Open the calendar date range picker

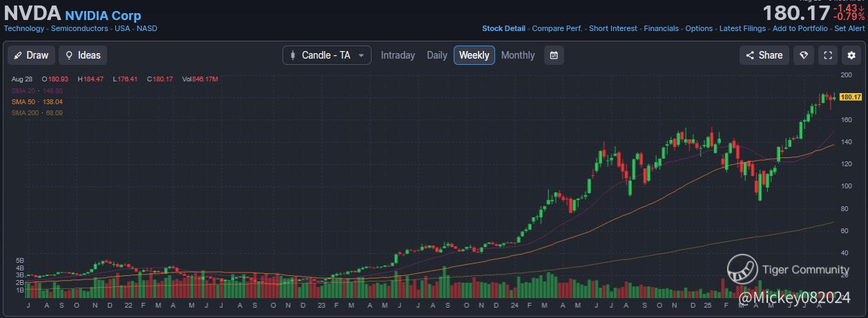[x=554, y=55]
